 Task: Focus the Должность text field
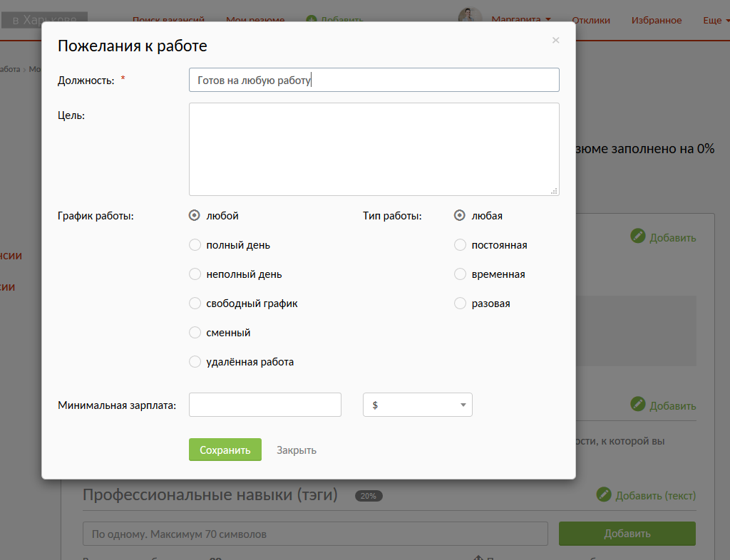click(374, 81)
